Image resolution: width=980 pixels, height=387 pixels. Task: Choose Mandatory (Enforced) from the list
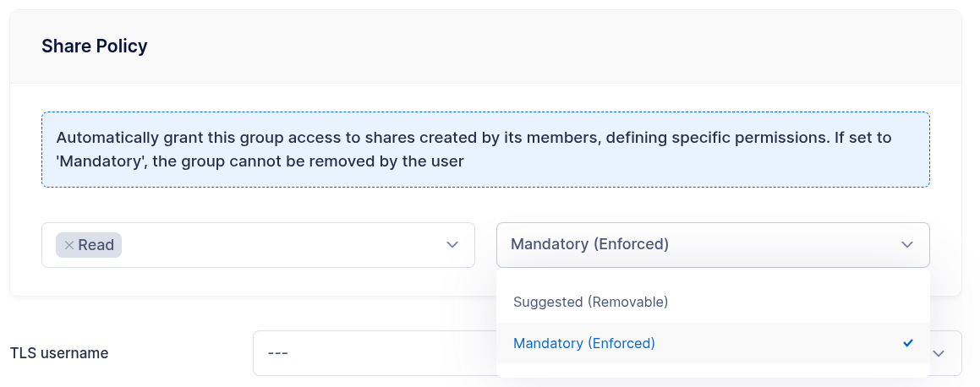tap(583, 343)
